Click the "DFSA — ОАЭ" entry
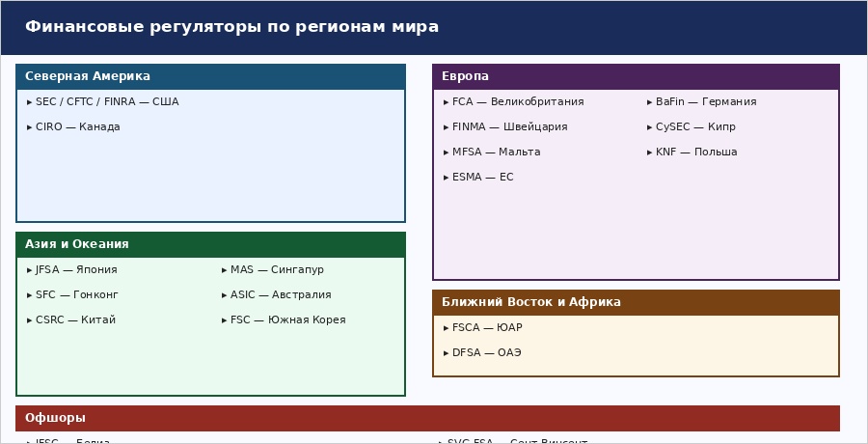This screenshot has height=444, width=868. click(x=482, y=352)
